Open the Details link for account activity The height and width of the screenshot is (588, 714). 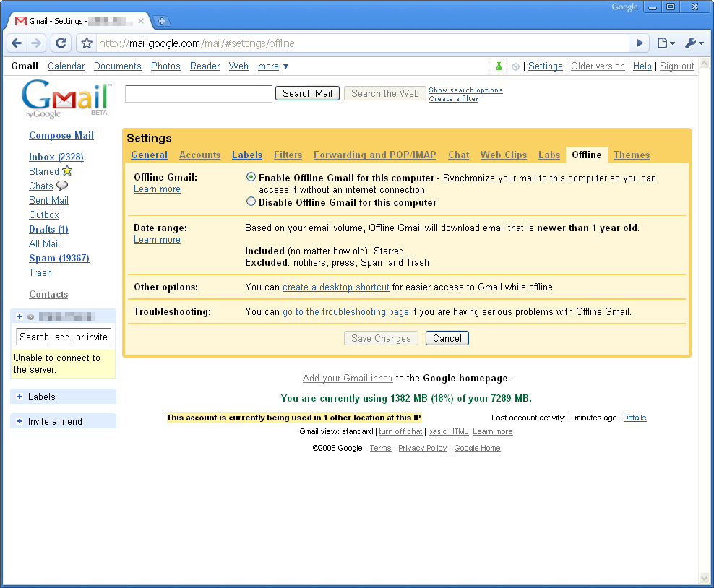pos(635,418)
